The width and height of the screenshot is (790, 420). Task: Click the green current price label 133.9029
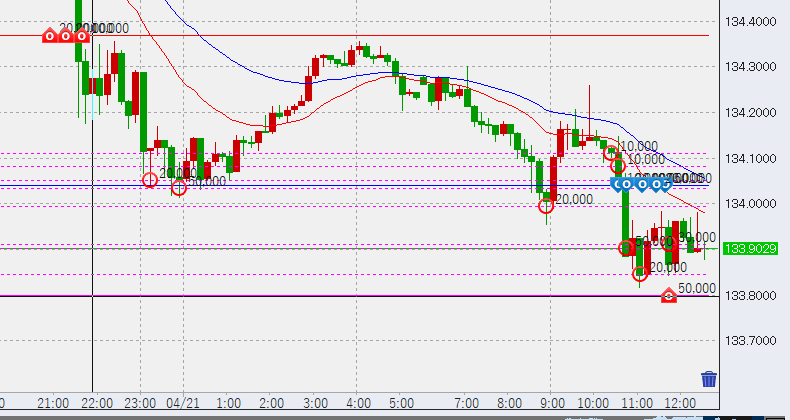[x=751, y=248]
